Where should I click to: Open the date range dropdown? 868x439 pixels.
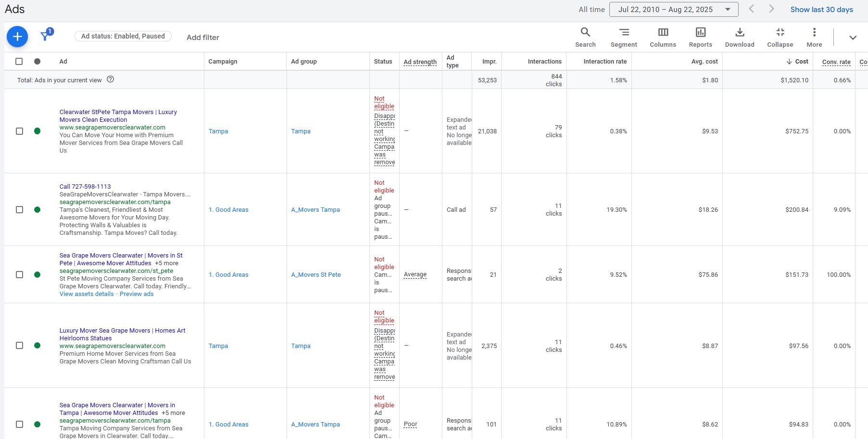click(x=673, y=9)
